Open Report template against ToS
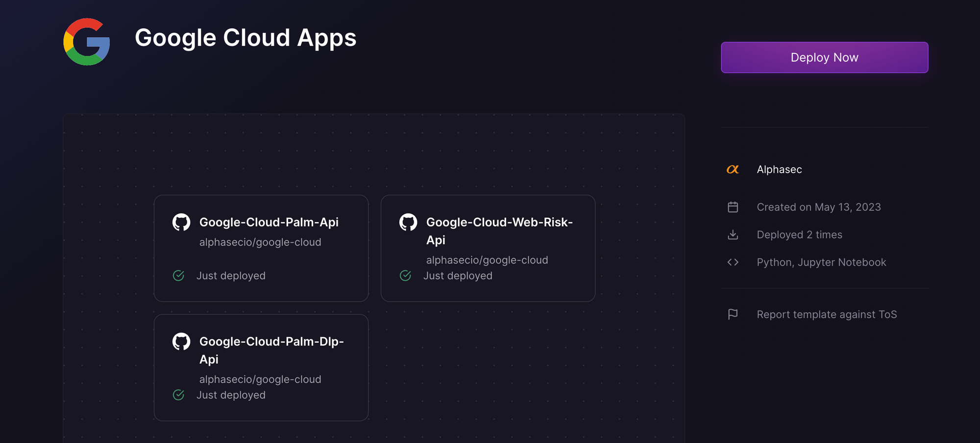 tap(827, 314)
